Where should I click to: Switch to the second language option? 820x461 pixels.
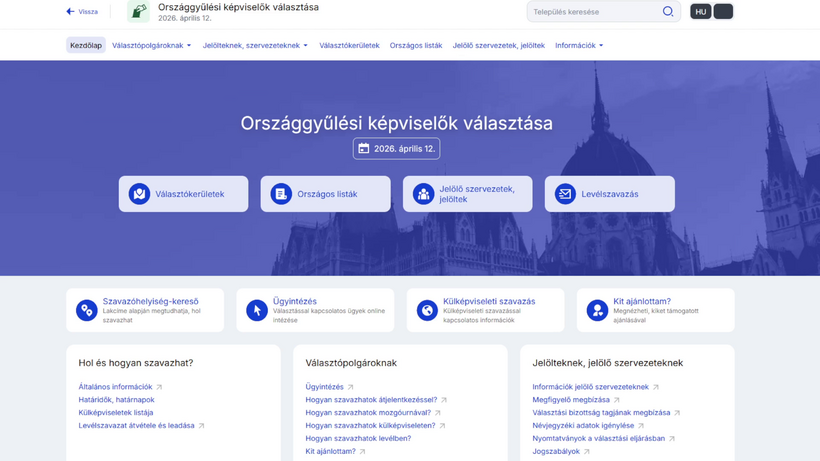[x=724, y=12]
